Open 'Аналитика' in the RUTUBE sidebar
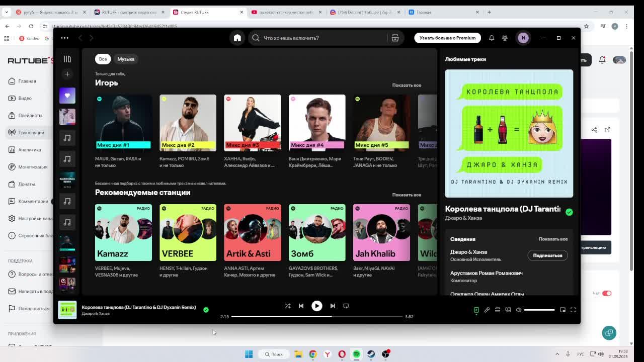 [30, 149]
